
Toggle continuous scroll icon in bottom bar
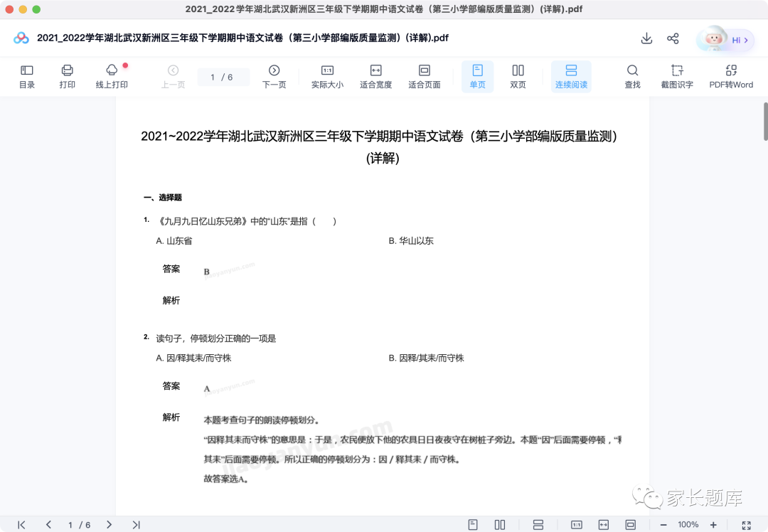click(x=538, y=525)
